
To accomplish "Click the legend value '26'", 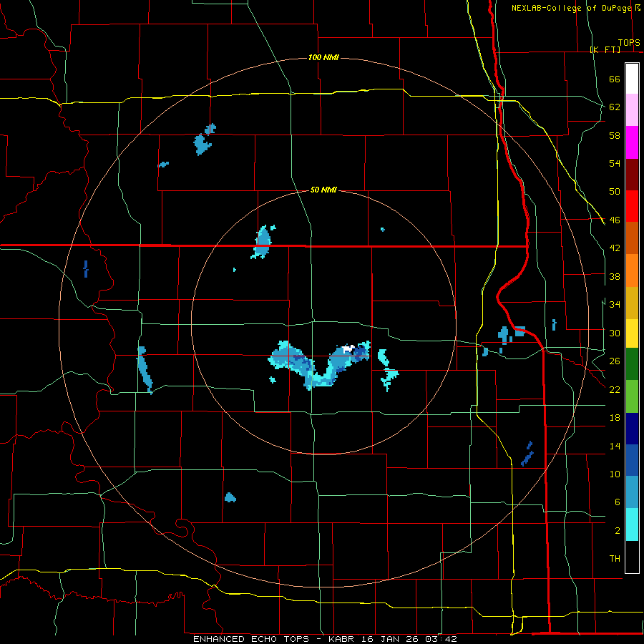I will (x=615, y=361).
